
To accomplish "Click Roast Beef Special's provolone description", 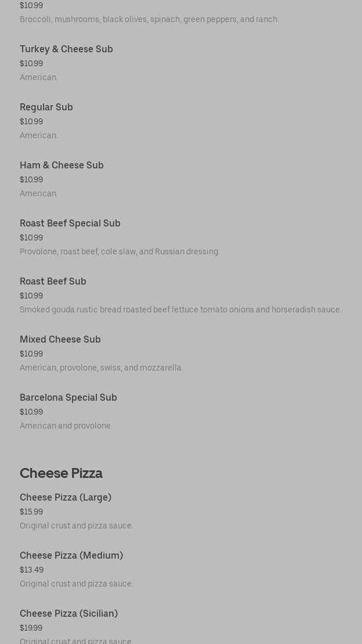I will click(120, 252).
